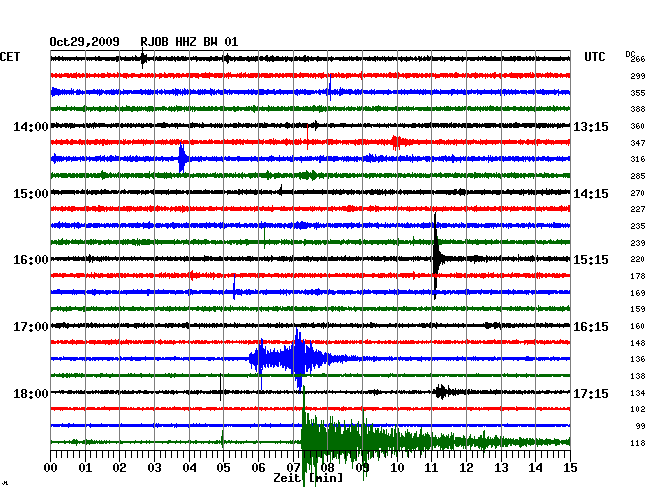The image size is (650, 494).
Task: Click the DC value 285
Action: point(638,176)
